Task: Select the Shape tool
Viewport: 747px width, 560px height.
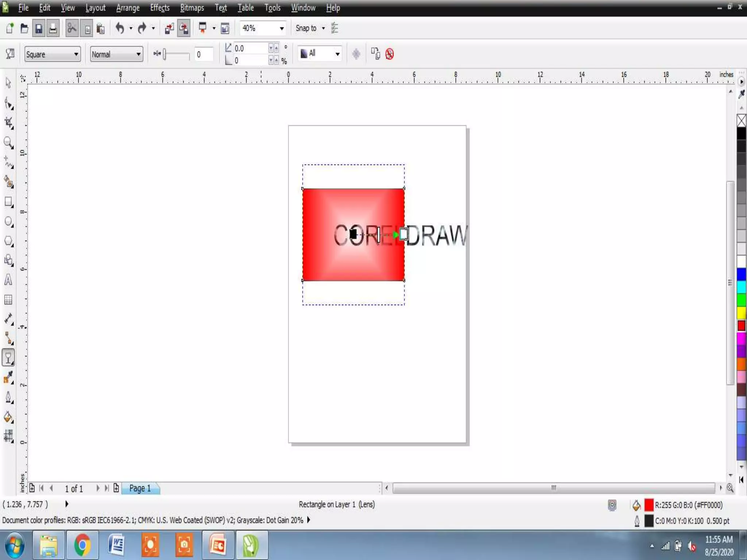Action: [9, 104]
